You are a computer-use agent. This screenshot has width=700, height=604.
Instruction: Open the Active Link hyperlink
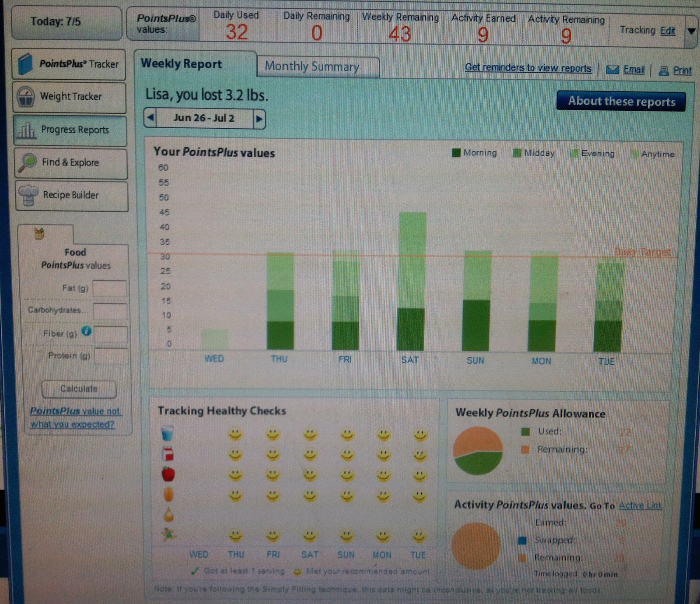pyautogui.click(x=640, y=506)
